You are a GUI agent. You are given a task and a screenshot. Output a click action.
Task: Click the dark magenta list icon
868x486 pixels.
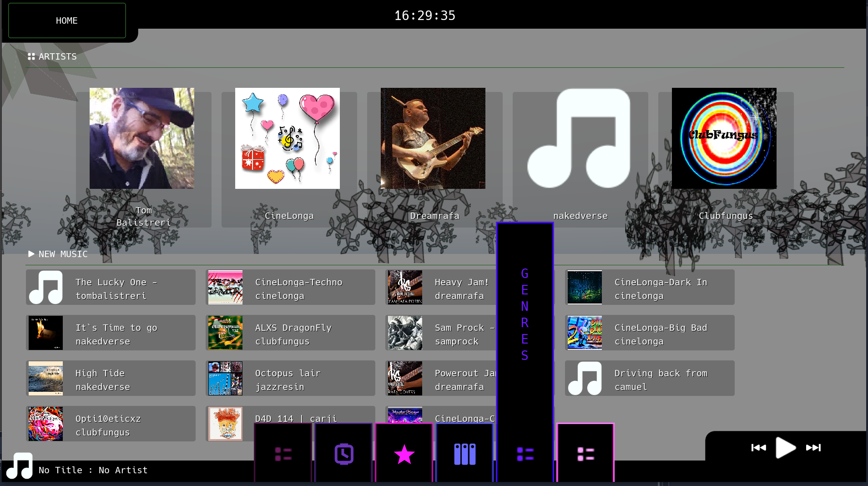(x=283, y=454)
